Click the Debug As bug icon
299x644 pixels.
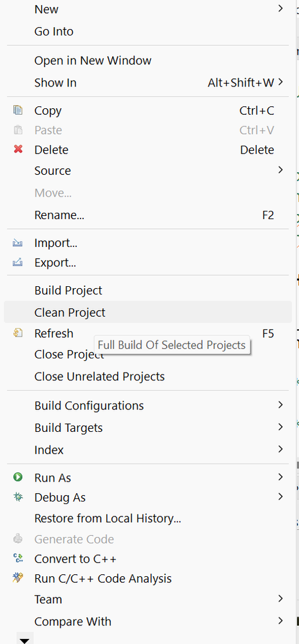(18, 497)
